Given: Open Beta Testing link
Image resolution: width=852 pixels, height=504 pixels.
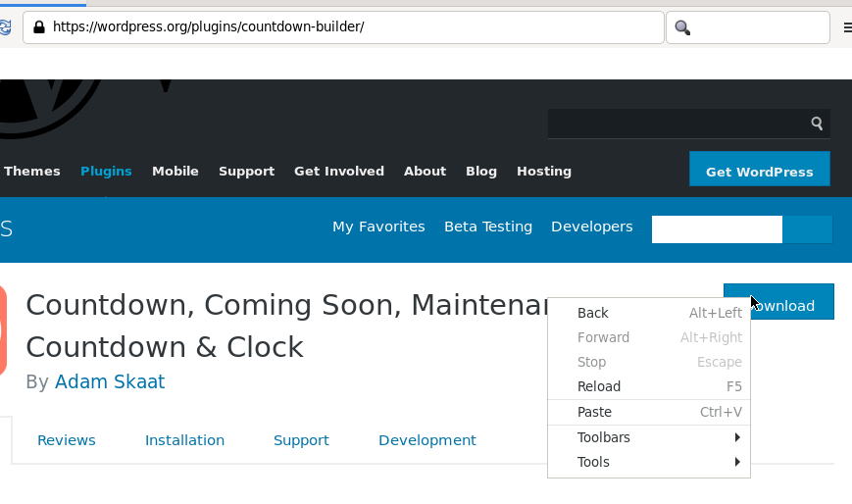Looking at the screenshot, I should pyautogui.click(x=488, y=227).
